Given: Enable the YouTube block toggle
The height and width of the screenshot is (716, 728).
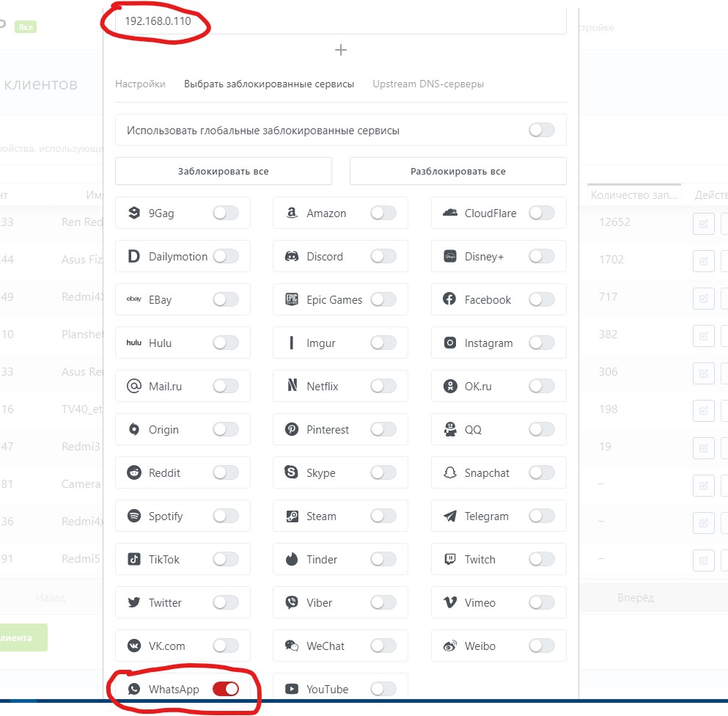Looking at the screenshot, I should [x=383, y=689].
